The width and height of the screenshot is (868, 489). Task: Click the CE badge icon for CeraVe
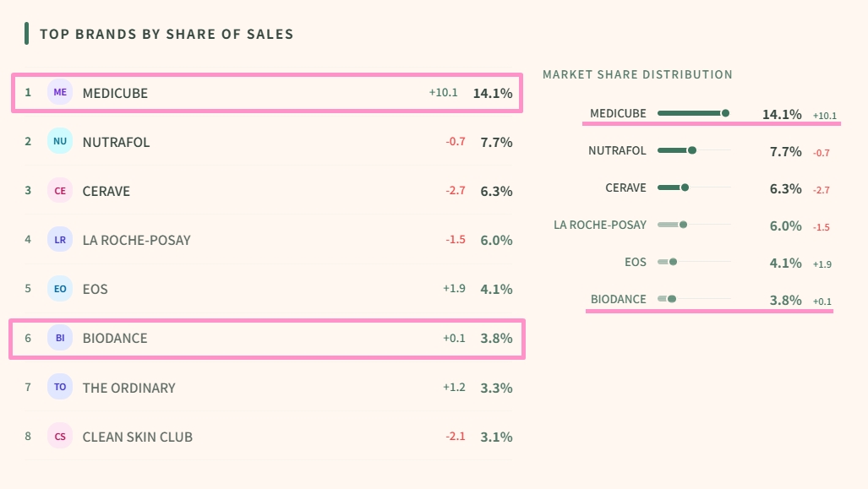pos(60,191)
